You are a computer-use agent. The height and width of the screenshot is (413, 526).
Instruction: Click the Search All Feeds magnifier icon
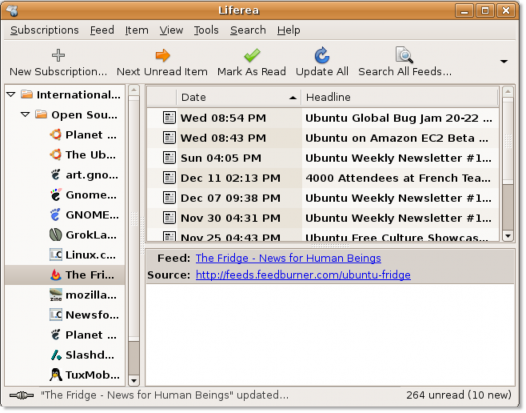[404, 55]
